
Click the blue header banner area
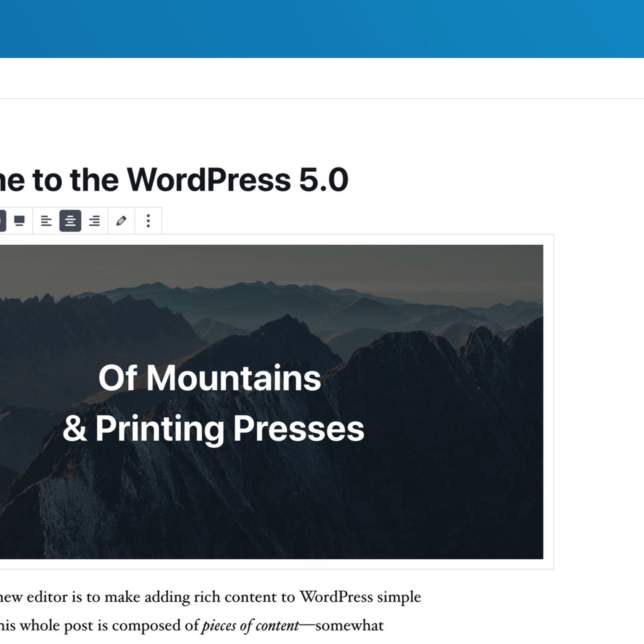322,29
